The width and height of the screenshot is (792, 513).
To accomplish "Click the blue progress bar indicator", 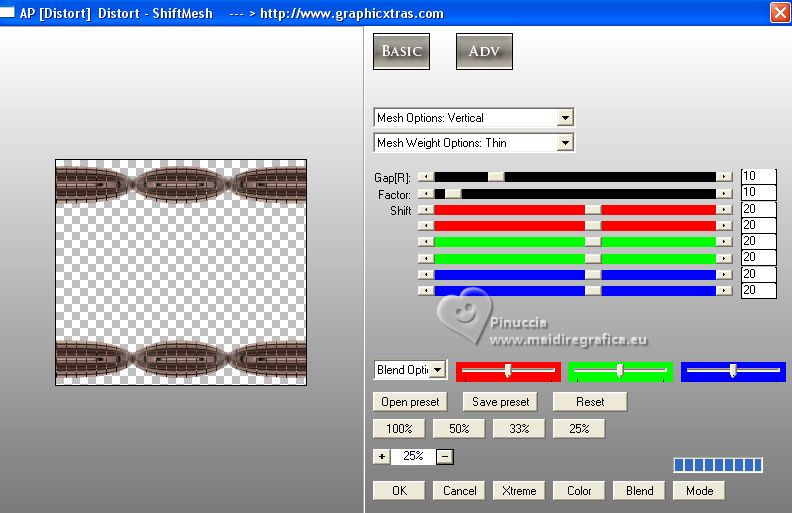I will [718, 465].
